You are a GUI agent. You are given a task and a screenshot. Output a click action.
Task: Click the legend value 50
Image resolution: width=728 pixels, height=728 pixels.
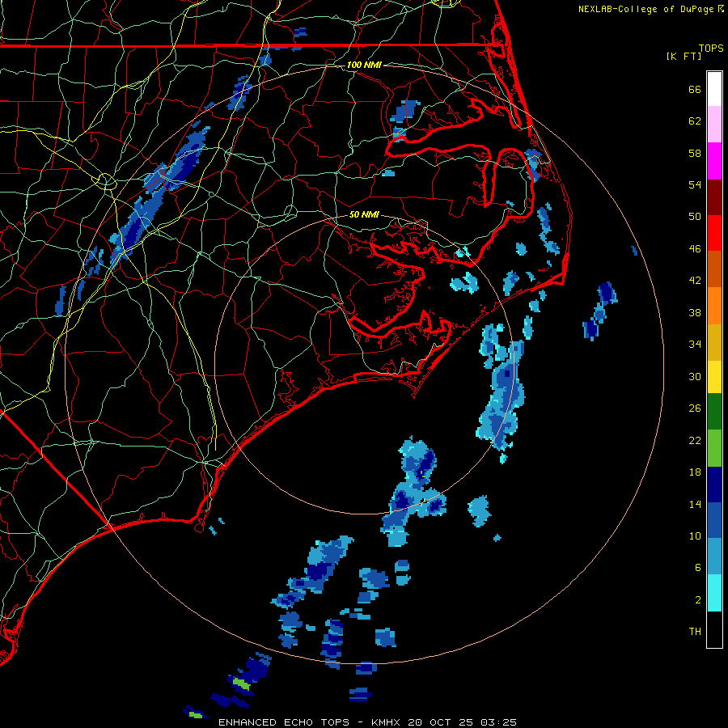[x=695, y=217]
